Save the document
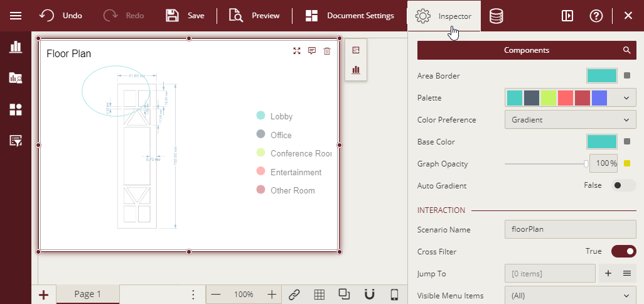The image size is (644, 304). pyautogui.click(x=185, y=16)
